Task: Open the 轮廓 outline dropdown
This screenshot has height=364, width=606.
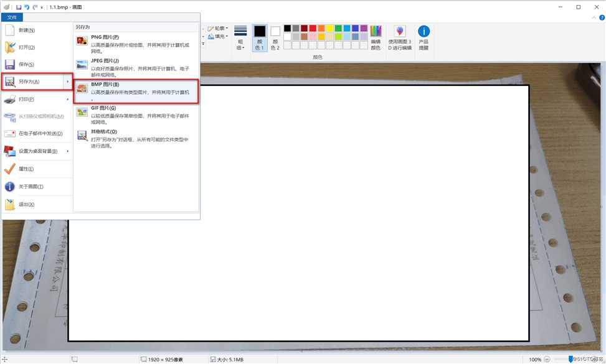Action: (x=217, y=28)
